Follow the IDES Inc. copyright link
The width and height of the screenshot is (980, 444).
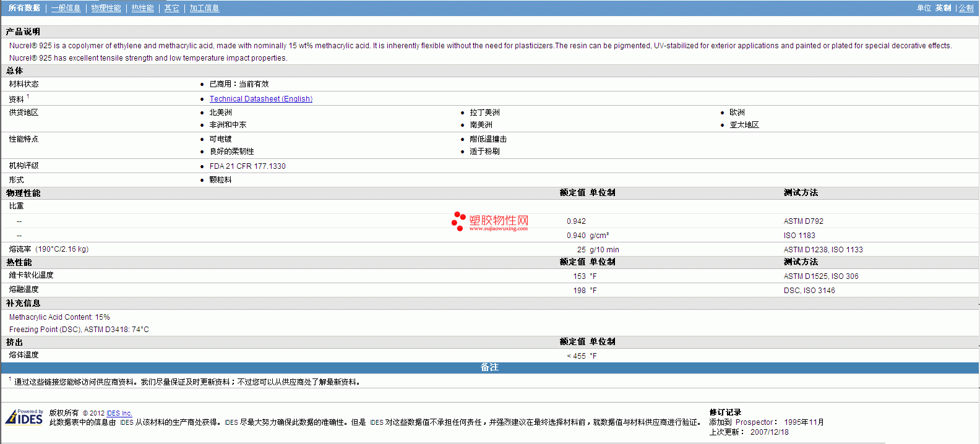119,413
